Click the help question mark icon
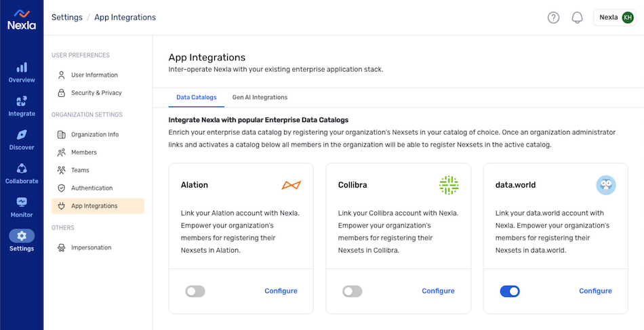The width and height of the screenshot is (644, 330). tap(554, 18)
